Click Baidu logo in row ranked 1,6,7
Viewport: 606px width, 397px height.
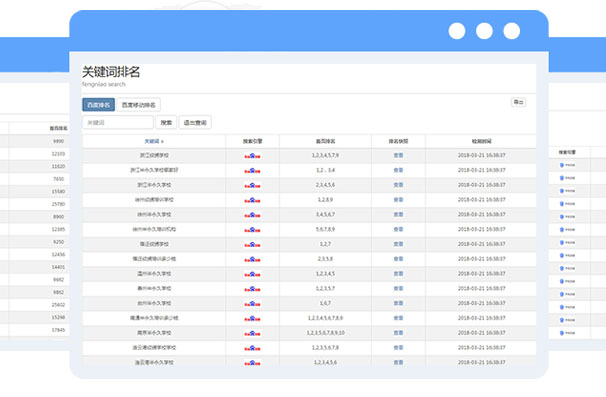(x=252, y=304)
